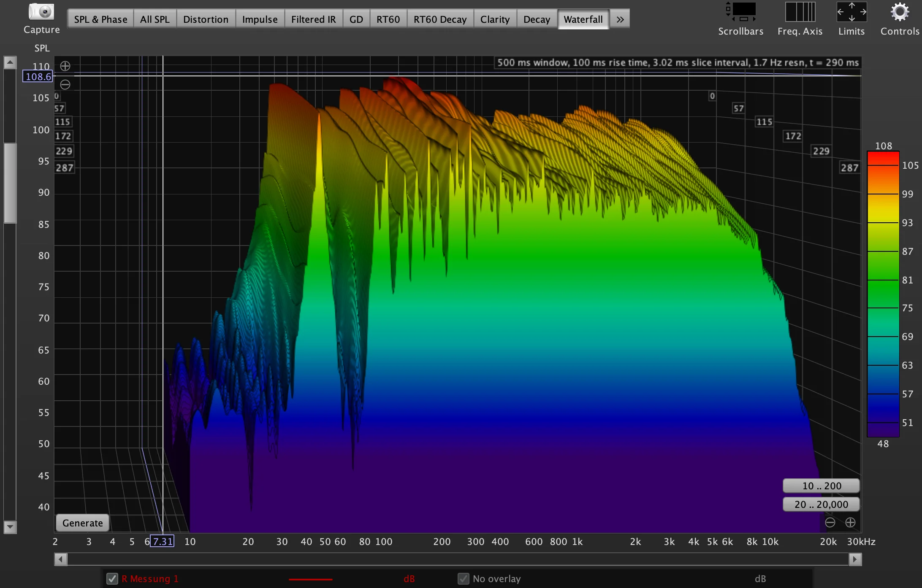Switch to the Clarity tab

[495, 19]
